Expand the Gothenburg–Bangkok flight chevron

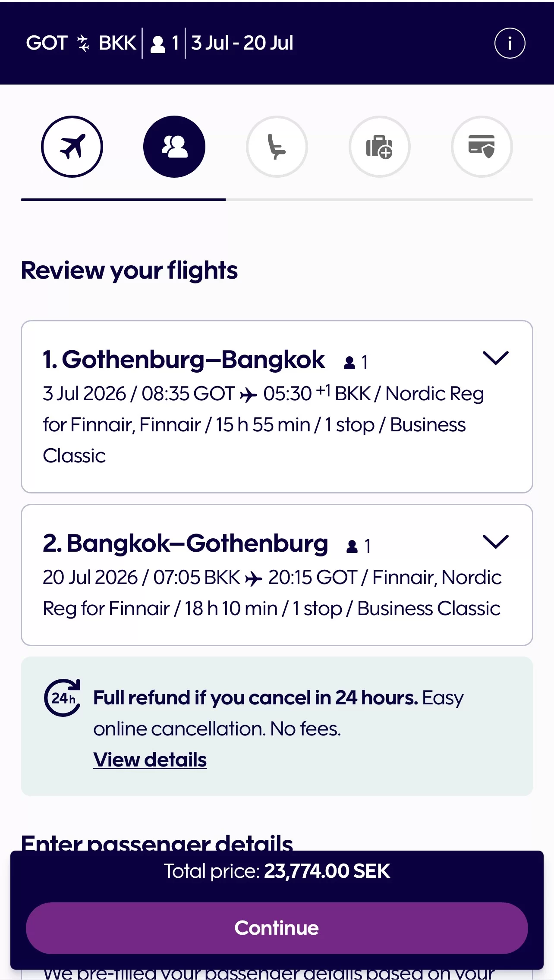(495, 358)
